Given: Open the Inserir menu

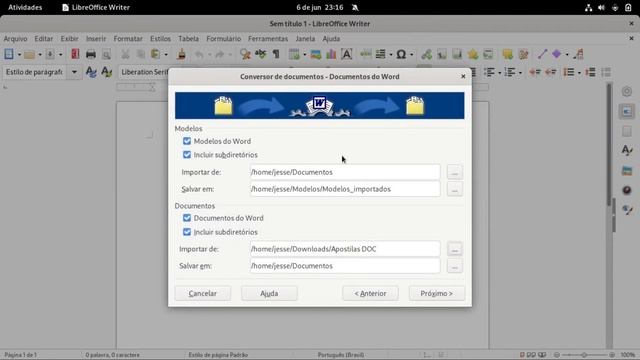Looking at the screenshot, I should 96,39.
